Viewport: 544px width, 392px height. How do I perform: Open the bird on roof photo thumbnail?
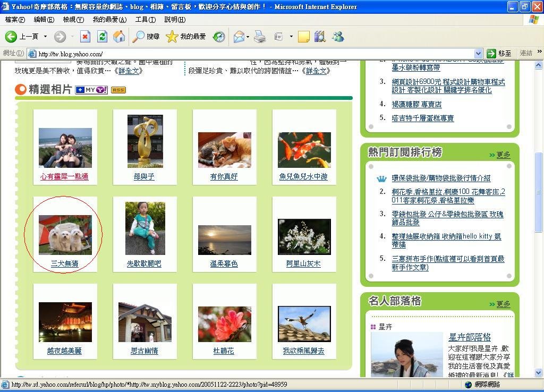304,324
